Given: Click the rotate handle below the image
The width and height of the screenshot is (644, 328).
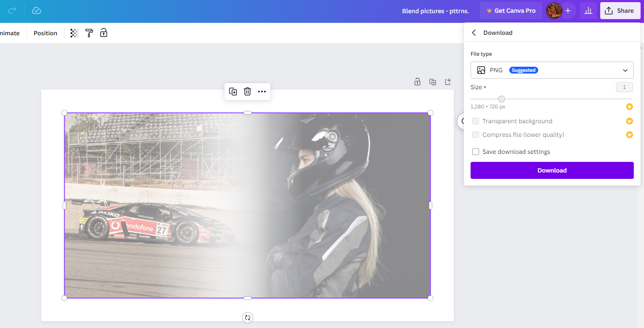Looking at the screenshot, I should click(247, 317).
